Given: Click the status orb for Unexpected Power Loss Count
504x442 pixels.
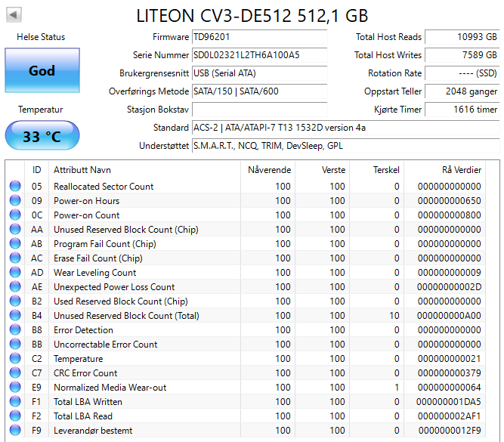Looking at the screenshot, I should [x=15, y=287].
